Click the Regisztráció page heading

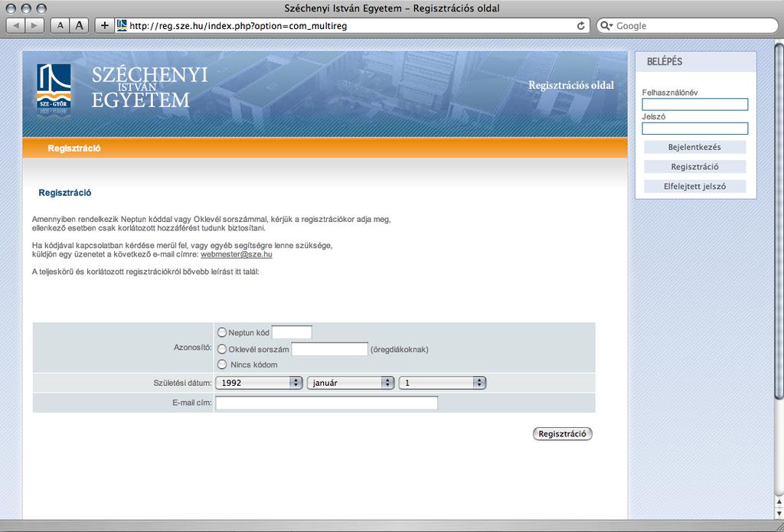click(x=65, y=192)
